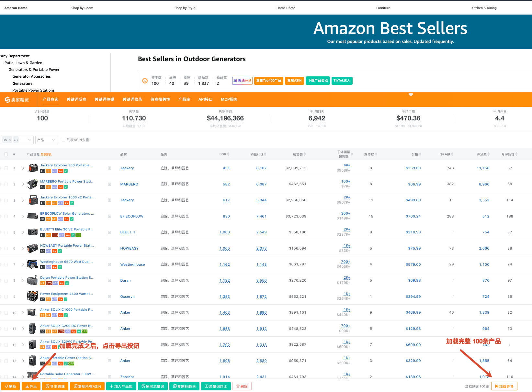532x392 pixels.
Task: Click the detail icon in the EF ECOFLOW row
Action: coord(109,216)
